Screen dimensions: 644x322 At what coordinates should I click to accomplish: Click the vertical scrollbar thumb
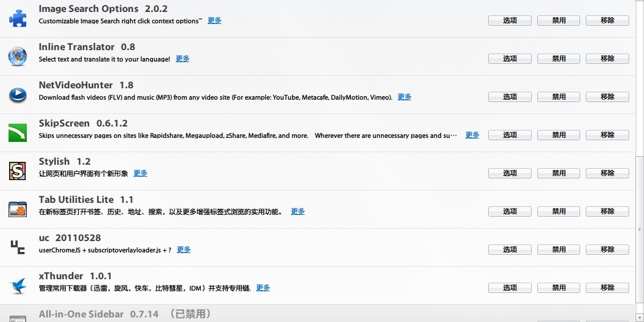pyautogui.click(x=639, y=230)
